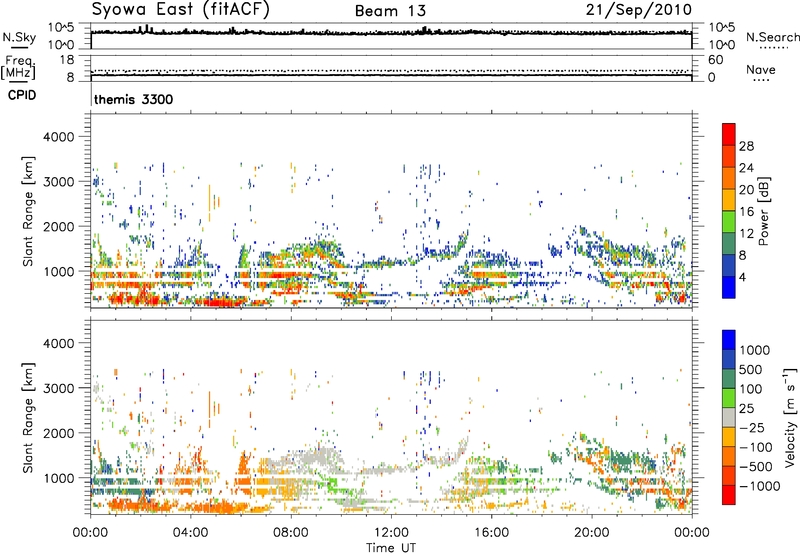Click the 'Slant Range [km]' label of the velocity panel
800x554 pixels.
point(28,418)
